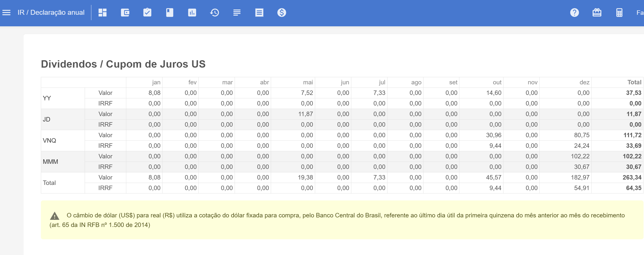Click the 'Total' column header
This screenshot has width=644, height=255.
634,82
